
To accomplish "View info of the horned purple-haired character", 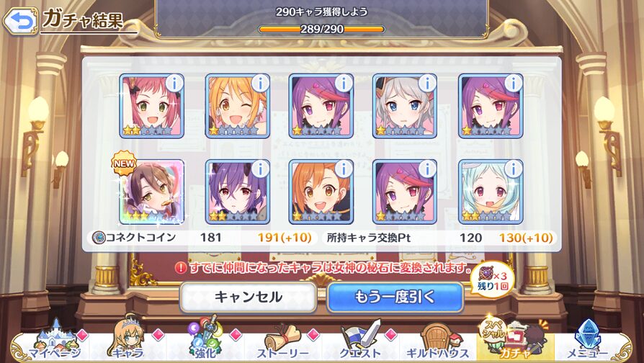I will point(259,169).
